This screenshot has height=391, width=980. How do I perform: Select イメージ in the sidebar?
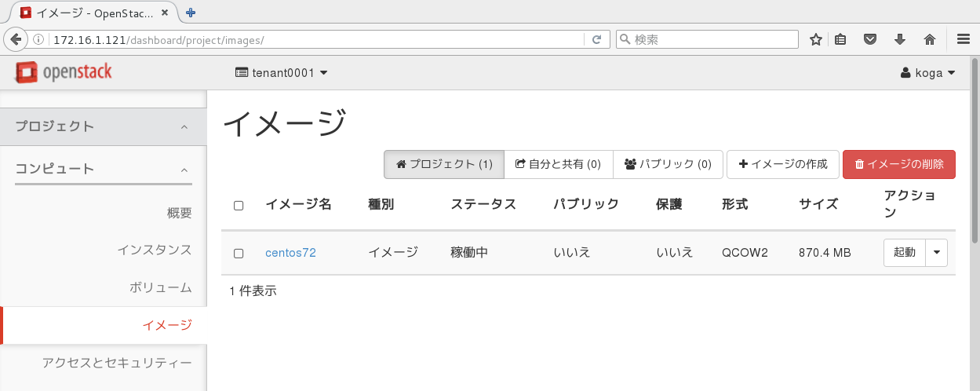(104, 325)
